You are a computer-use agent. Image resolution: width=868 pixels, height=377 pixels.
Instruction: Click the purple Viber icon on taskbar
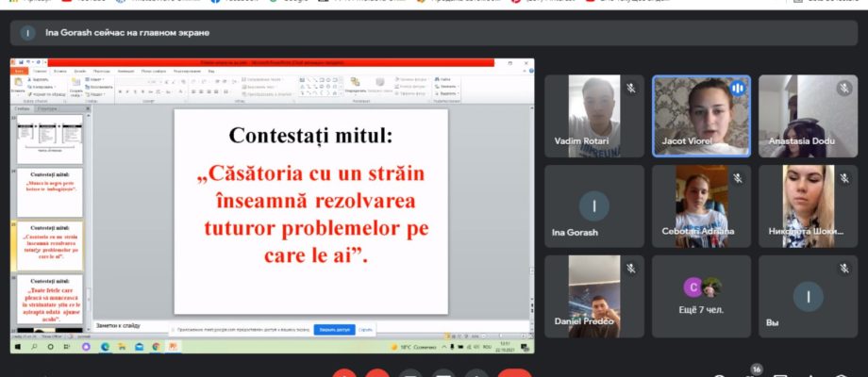(86, 347)
